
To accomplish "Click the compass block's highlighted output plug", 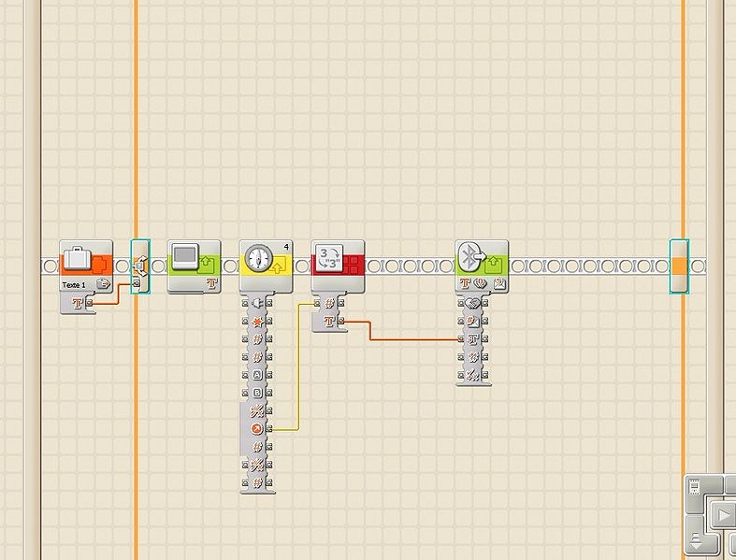I will click(269, 428).
